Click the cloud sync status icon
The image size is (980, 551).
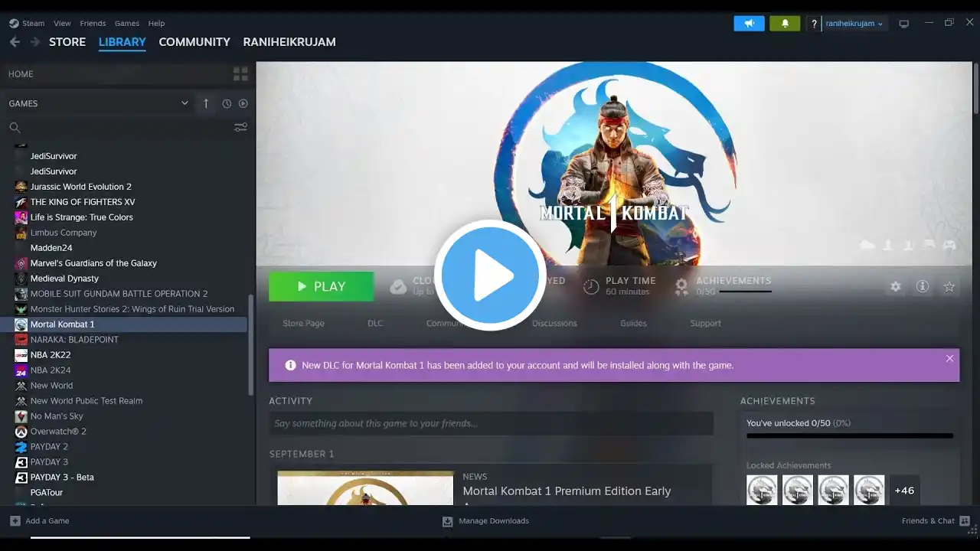(398, 286)
